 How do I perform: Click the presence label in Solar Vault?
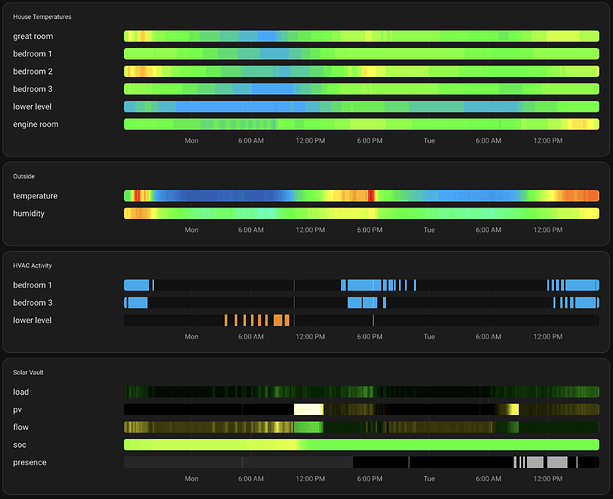(x=30, y=462)
